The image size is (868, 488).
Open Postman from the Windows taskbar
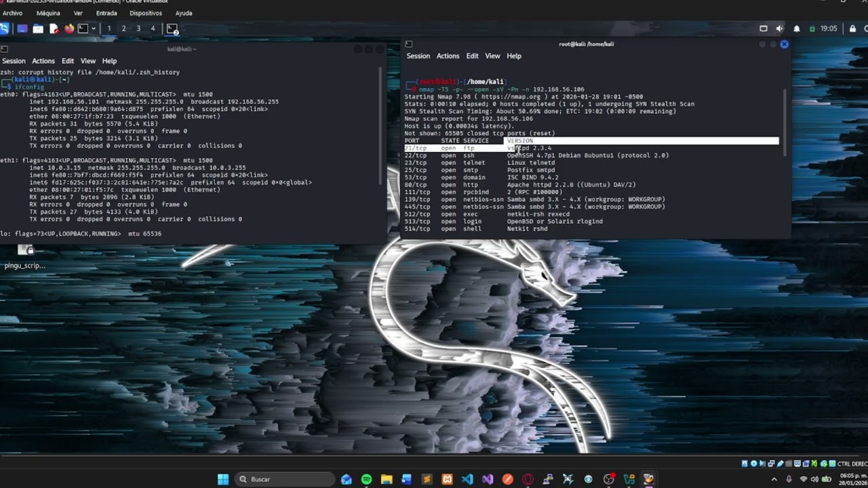point(508,479)
